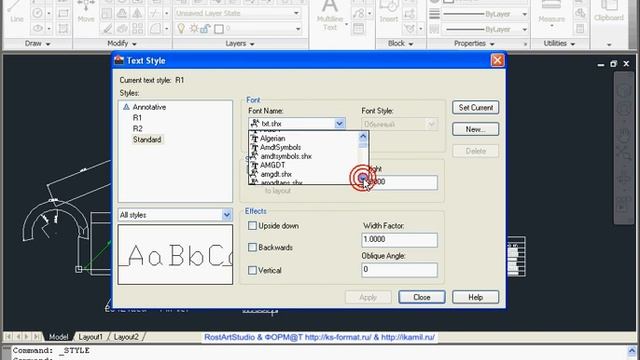
Task: Click the Multileader tool icon
Action: tap(358, 13)
